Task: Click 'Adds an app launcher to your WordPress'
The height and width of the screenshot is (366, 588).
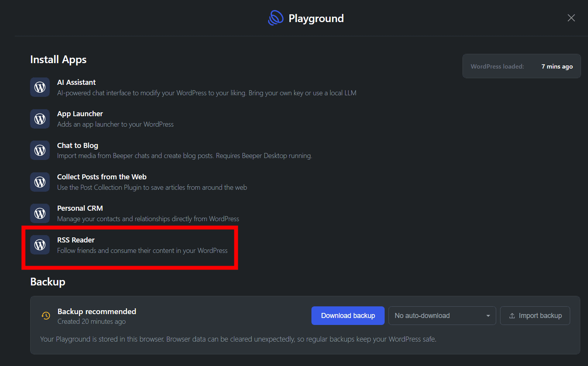Action: tap(115, 125)
